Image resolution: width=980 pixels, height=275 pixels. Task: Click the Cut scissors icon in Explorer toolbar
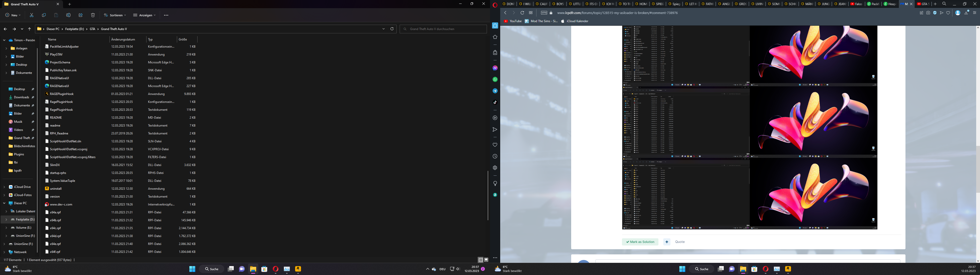(32, 15)
